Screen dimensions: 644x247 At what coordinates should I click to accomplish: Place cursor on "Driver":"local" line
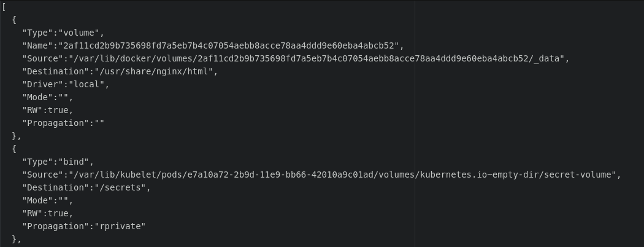(66, 84)
